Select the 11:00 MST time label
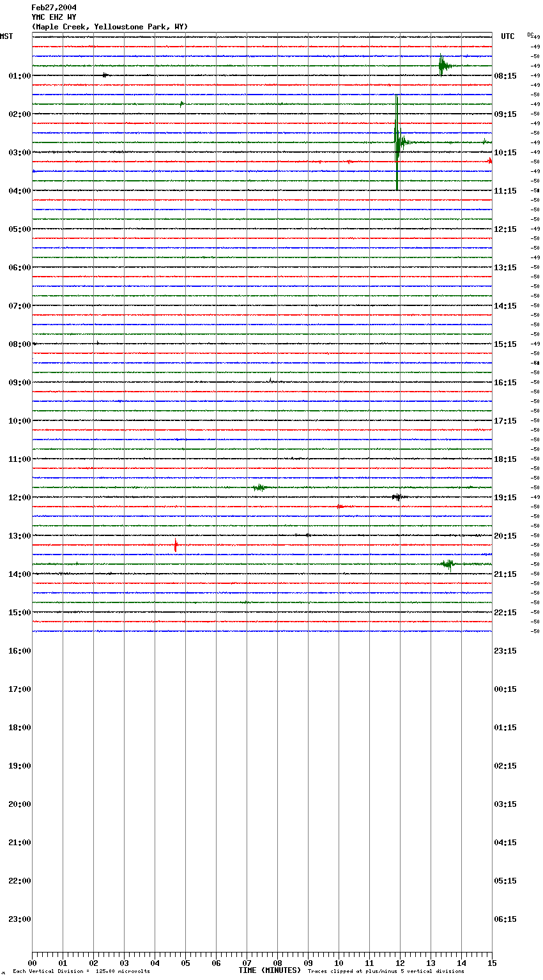This screenshot has height=980, width=543. (20, 459)
